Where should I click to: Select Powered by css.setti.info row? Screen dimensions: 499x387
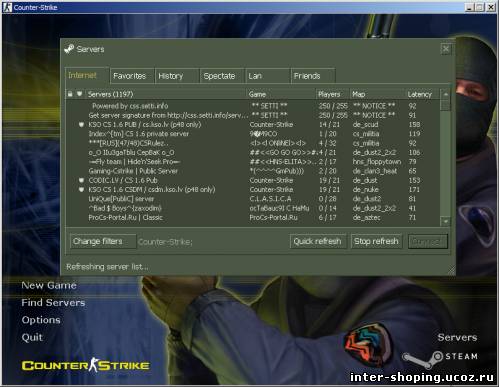(x=253, y=106)
